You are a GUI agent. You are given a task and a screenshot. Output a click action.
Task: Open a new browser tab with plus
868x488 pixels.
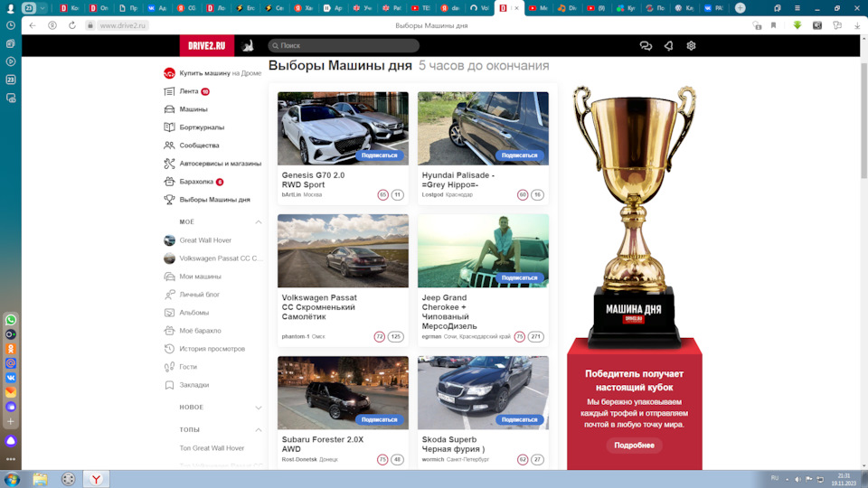click(741, 8)
